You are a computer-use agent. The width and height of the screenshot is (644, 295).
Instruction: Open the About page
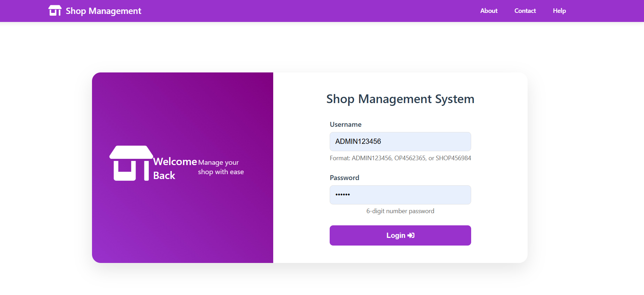pyautogui.click(x=489, y=11)
